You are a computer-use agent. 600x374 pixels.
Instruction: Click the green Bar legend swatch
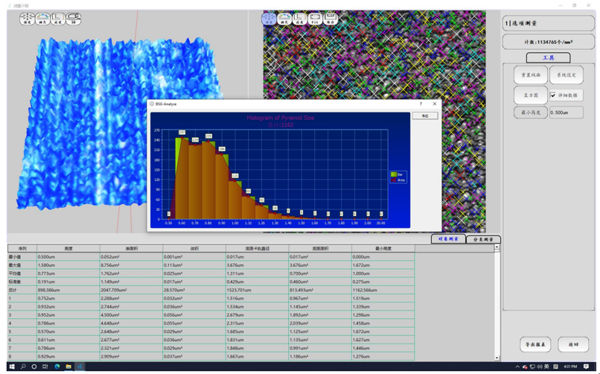point(394,175)
